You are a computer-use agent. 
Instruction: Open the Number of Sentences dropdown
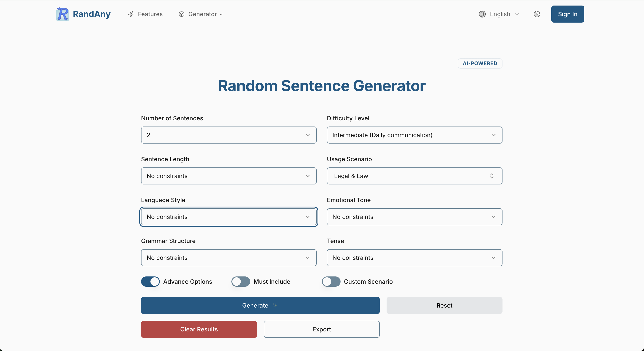click(x=229, y=135)
